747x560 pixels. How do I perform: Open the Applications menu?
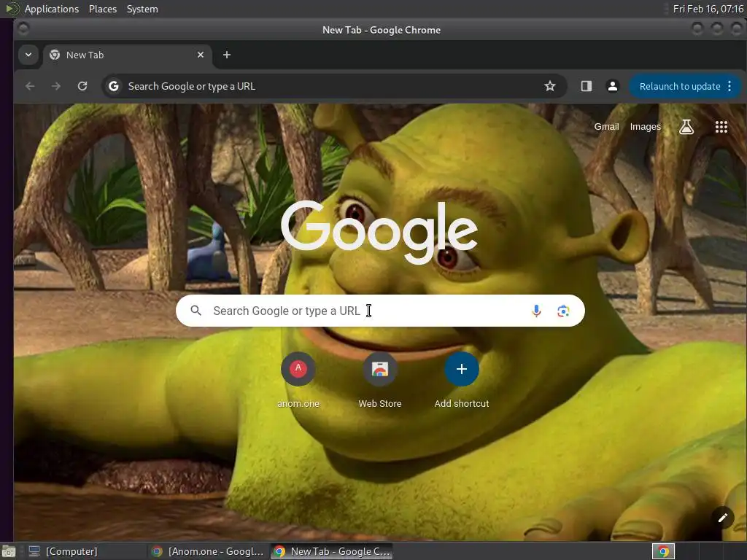52,9
